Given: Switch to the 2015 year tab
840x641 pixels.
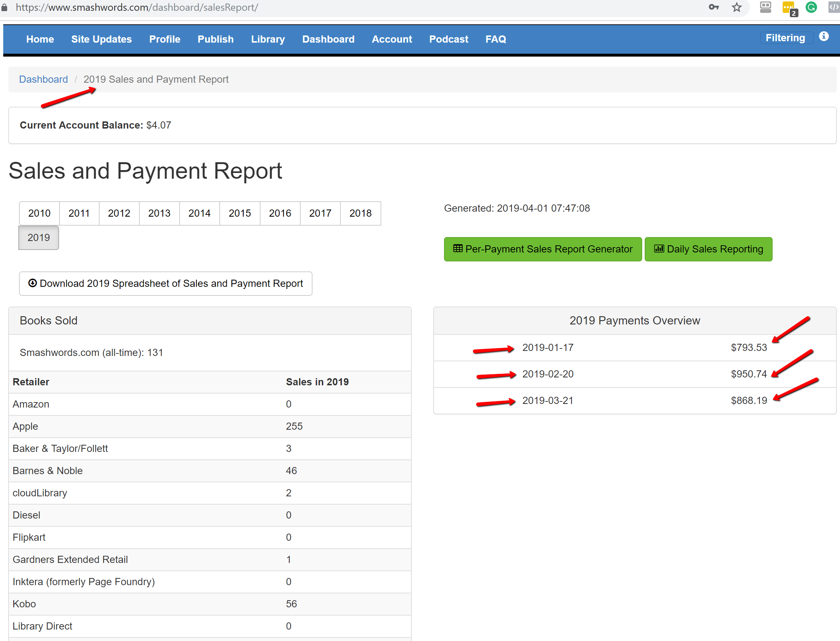Looking at the screenshot, I should (x=240, y=213).
